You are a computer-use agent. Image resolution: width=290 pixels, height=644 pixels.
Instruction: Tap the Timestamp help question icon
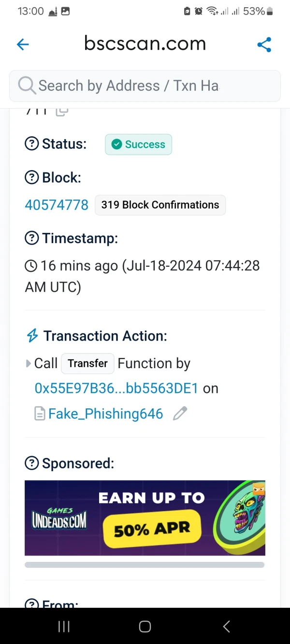[31, 238]
